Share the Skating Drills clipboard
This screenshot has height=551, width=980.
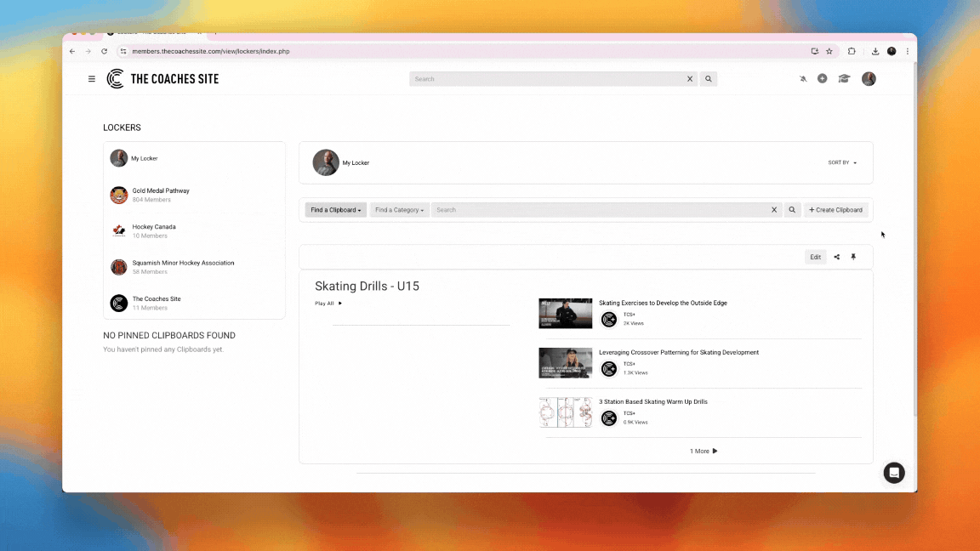pyautogui.click(x=836, y=257)
